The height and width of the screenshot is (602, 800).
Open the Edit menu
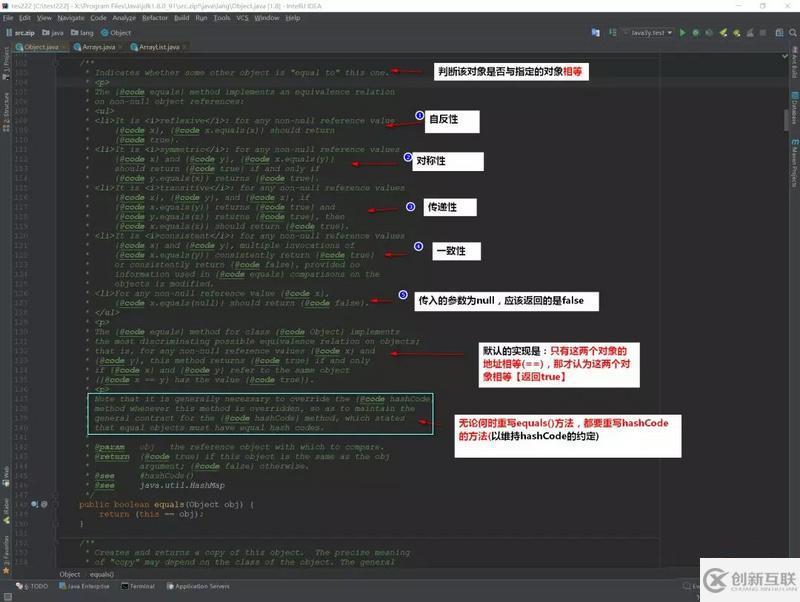[x=24, y=18]
